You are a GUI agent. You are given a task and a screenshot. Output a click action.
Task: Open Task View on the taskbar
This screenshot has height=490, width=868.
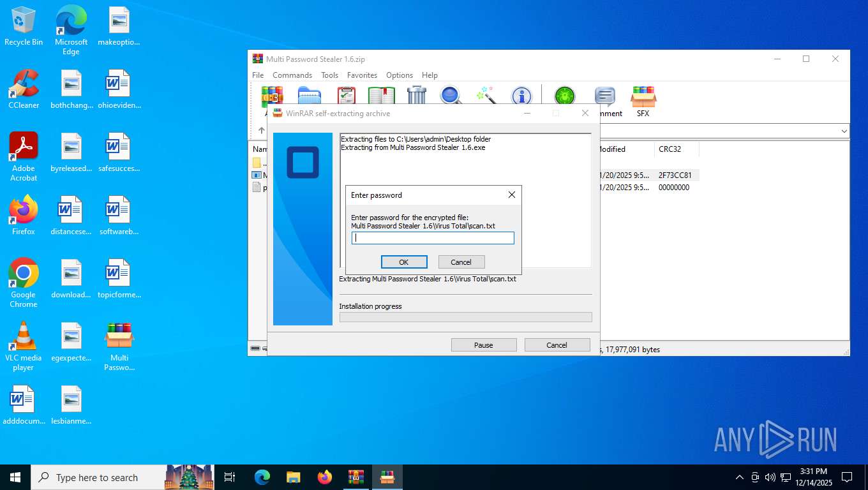click(x=230, y=477)
